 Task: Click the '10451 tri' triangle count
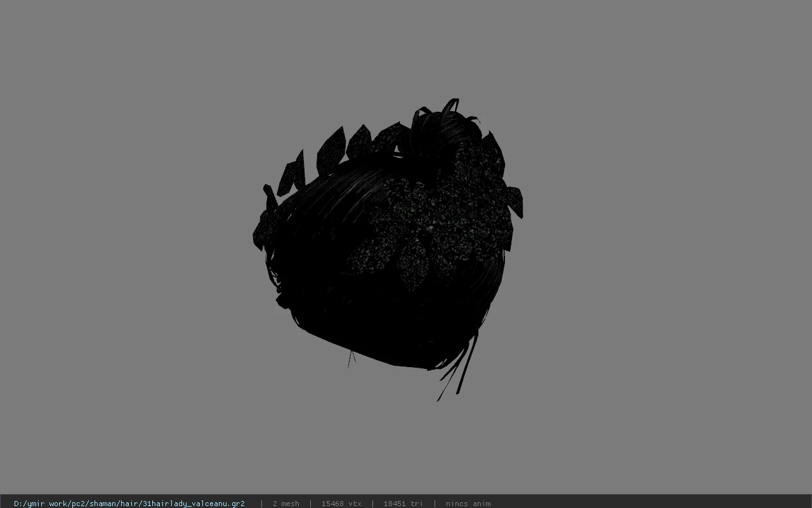tap(403, 504)
